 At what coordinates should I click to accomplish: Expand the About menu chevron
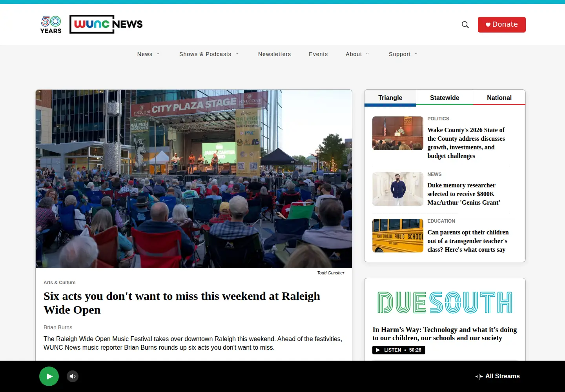(368, 54)
